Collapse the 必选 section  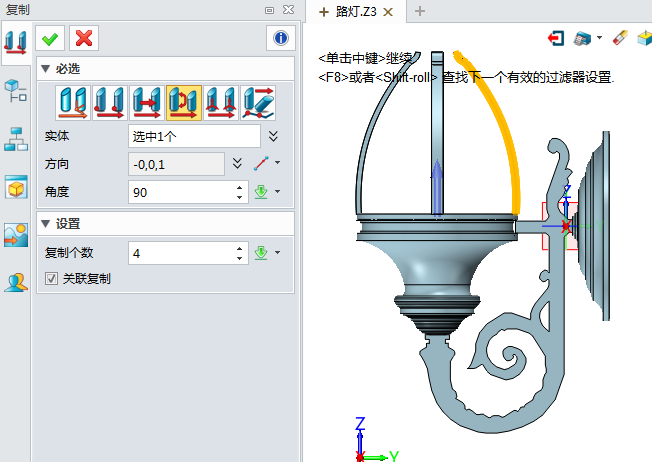[46, 69]
